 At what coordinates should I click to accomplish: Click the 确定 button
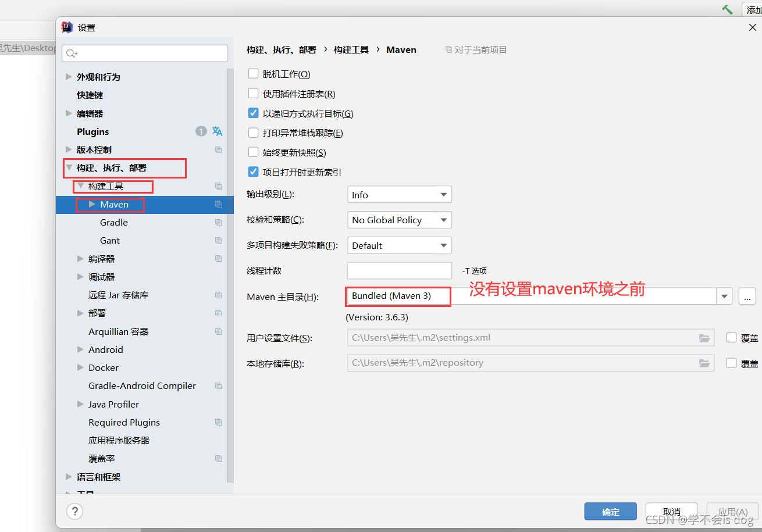610,511
